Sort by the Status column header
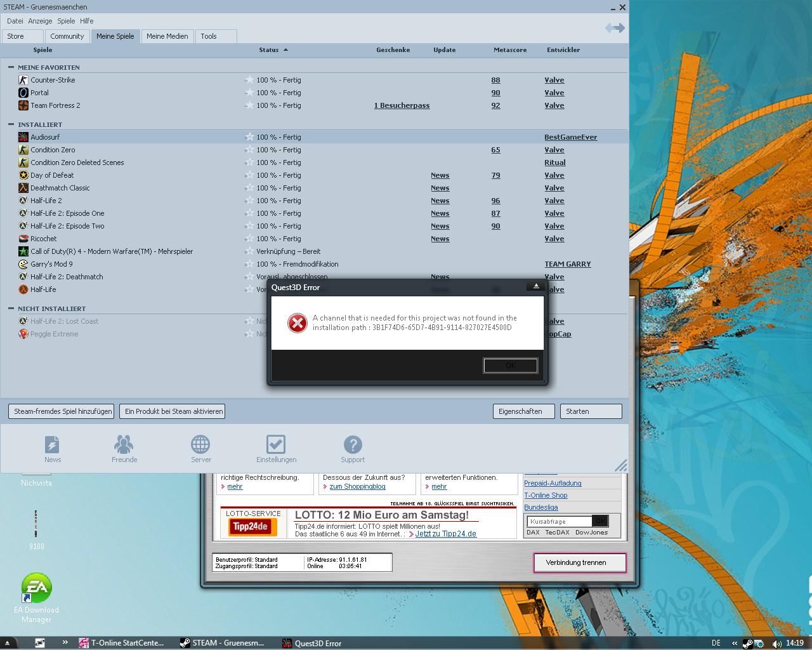Image resolution: width=812 pixels, height=650 pixels. (x=273, y=50)
